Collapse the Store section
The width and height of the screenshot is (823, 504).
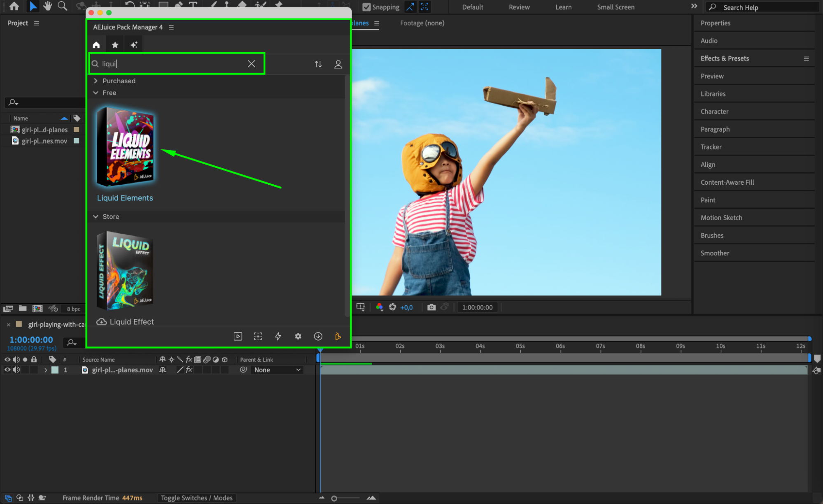96,216
